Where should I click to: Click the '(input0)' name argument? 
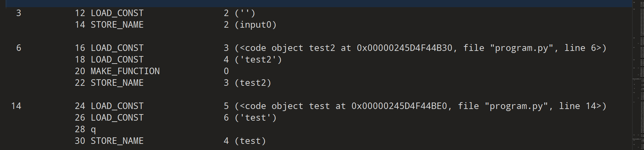coord(255,25)
